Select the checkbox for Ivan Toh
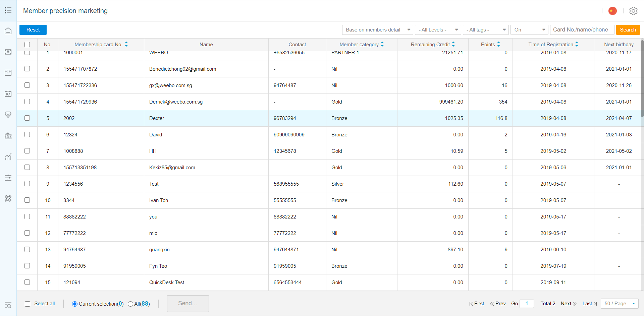Viewport: 644px width, 316px height. (27, 200)
